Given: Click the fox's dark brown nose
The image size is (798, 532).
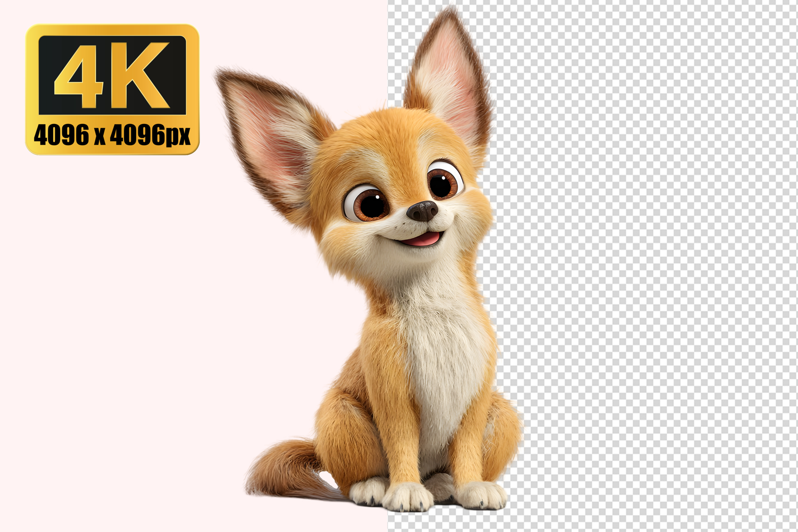Looking at the screenshot, I should pos(423,211).
